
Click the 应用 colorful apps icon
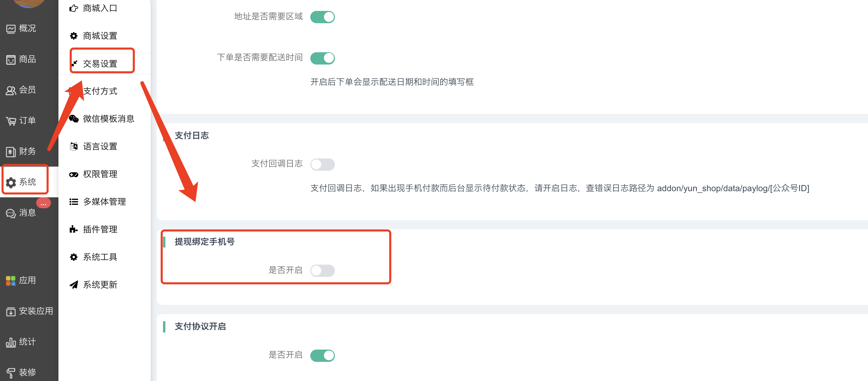(11, 281)
